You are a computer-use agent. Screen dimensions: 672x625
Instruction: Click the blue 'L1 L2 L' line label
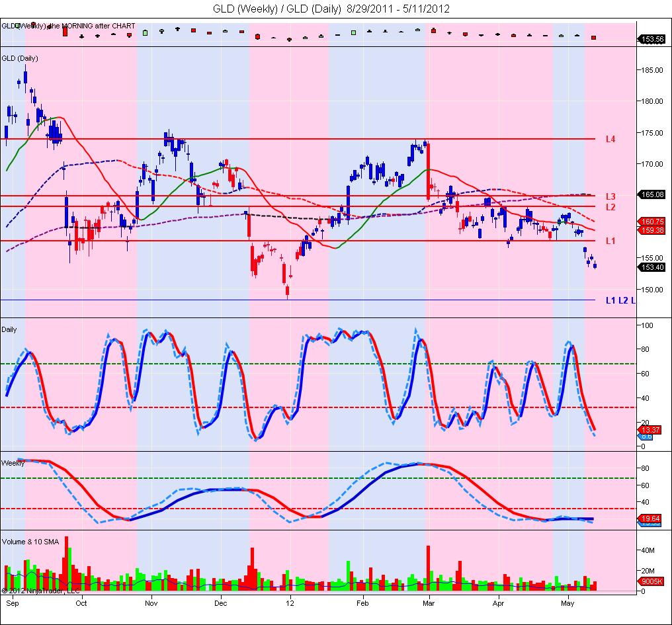(620, 300)
